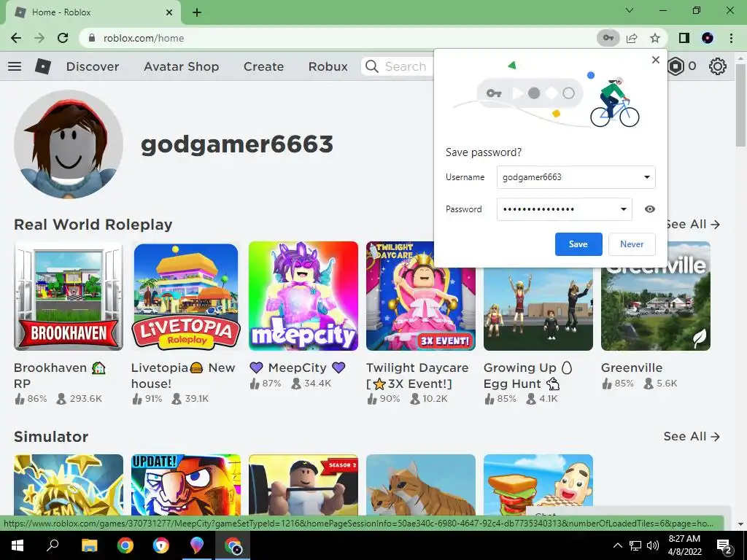The width and height of the screenshot is (747, 560).
Task: Open Windows taskbar search
Action: 53,545
